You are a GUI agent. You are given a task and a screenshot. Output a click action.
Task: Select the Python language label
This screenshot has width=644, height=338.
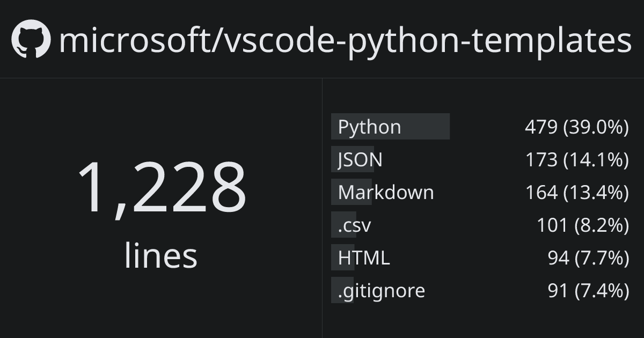(369, 127)
